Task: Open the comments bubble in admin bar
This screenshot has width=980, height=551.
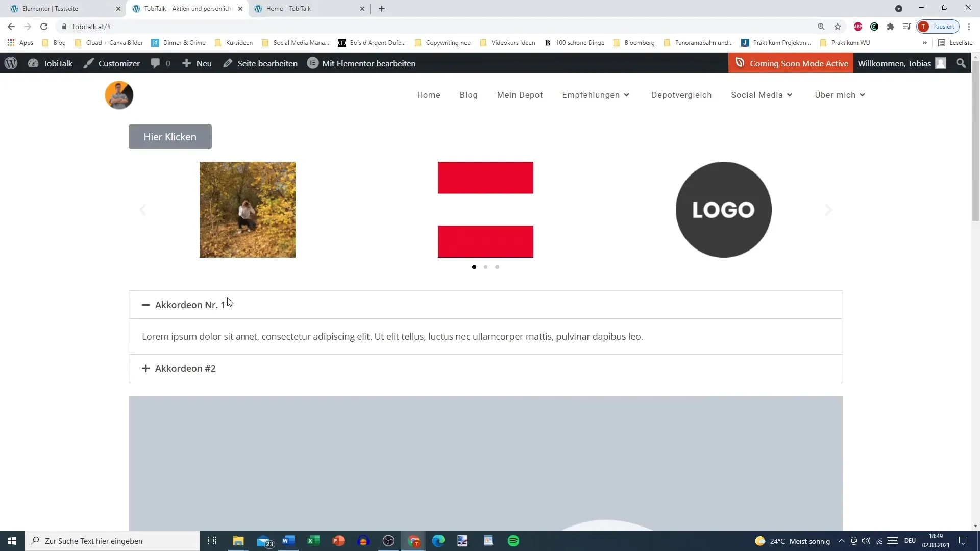Action: click(160, 63)
